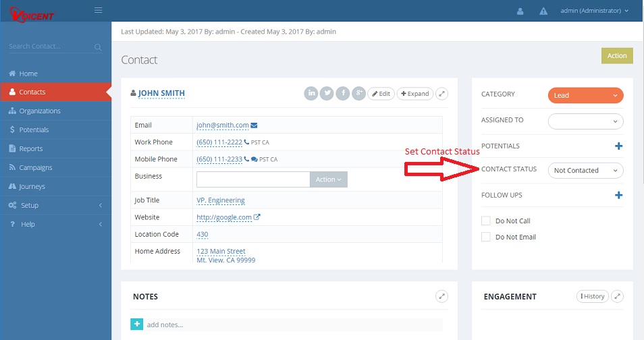Add a potential with the plus icon
The image size is (644, 340).
click(x=618, y=146)
